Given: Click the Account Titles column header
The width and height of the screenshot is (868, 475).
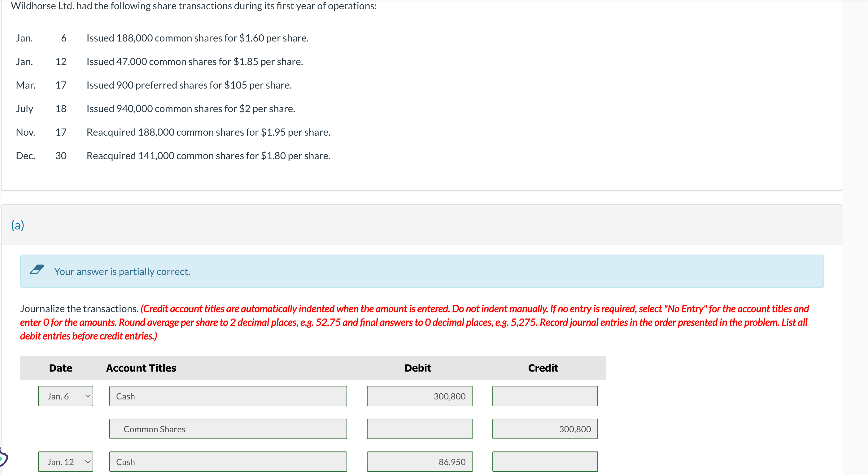Looking at the screenshot, I should pyautogui.click(x=141, y=368).
